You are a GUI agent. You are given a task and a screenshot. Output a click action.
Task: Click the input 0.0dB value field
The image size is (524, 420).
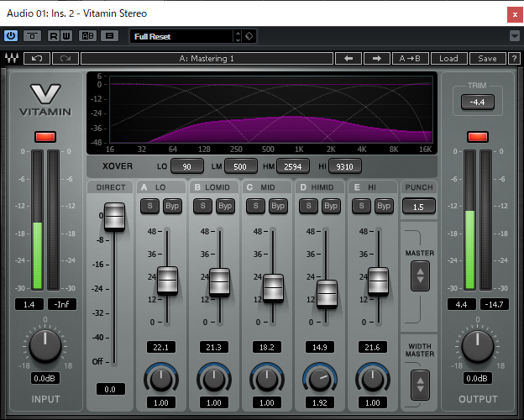[x=45, y=378]
